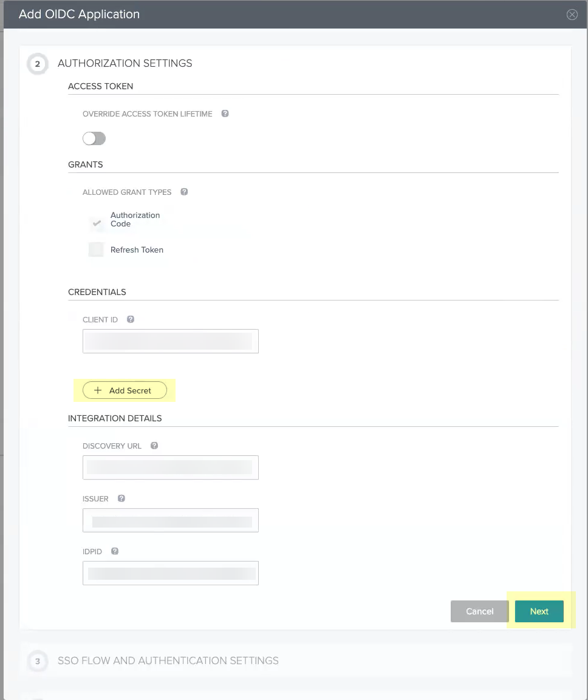Click the Client ID help icon

[x=131, y=319]
